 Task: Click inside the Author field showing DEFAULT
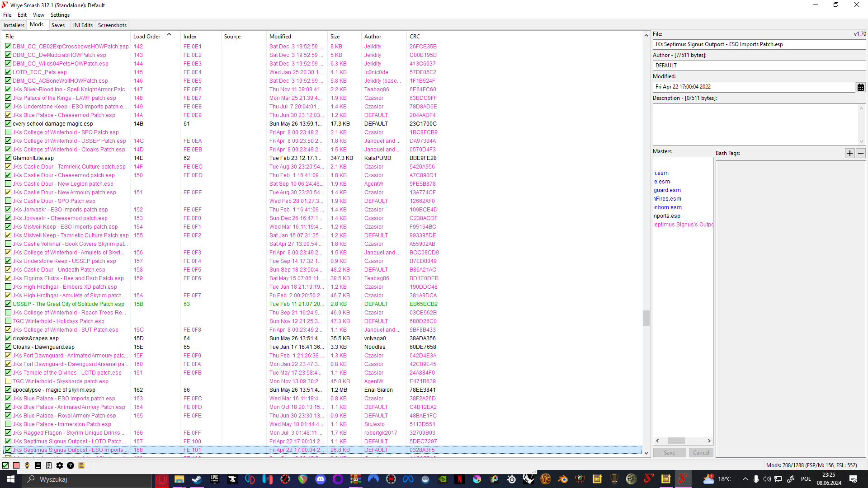click(759, 65)
